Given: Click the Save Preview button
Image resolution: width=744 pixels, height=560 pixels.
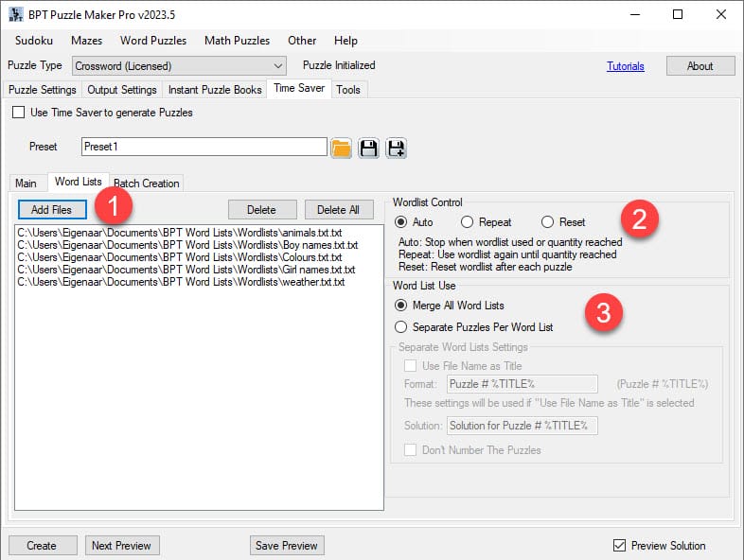Looking at the screenshot, I should pos(287,545).
